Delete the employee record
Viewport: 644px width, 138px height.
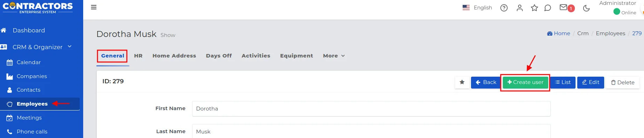tap(622, 82)
